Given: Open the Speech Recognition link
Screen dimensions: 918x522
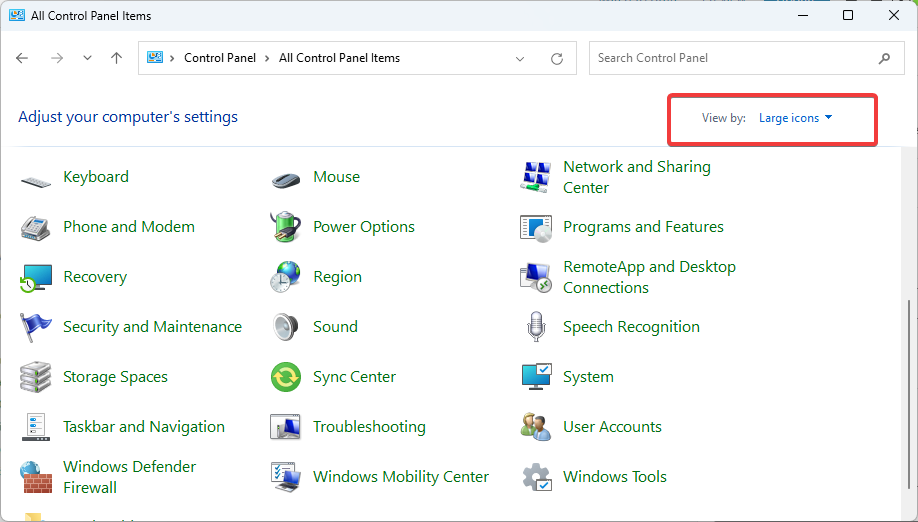Looking at the screenshot, I should (x=631, y=327).
